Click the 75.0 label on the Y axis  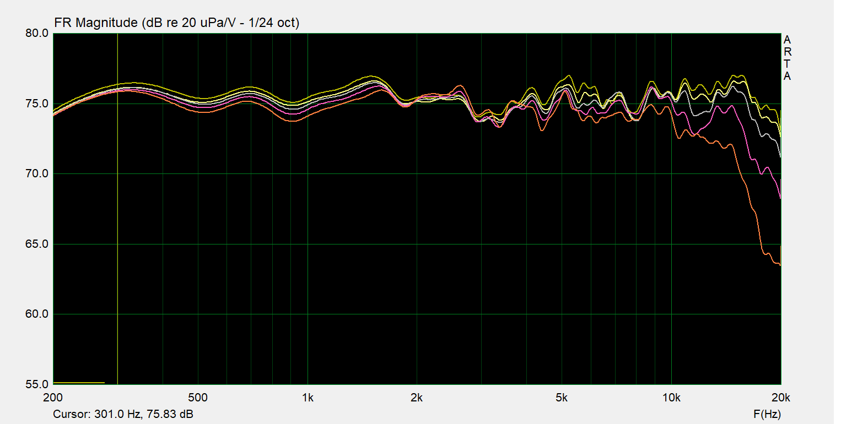click(37, 104)
